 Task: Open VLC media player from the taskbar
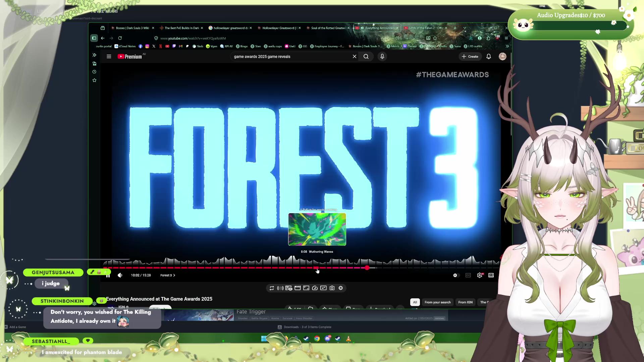coord(348,339)
